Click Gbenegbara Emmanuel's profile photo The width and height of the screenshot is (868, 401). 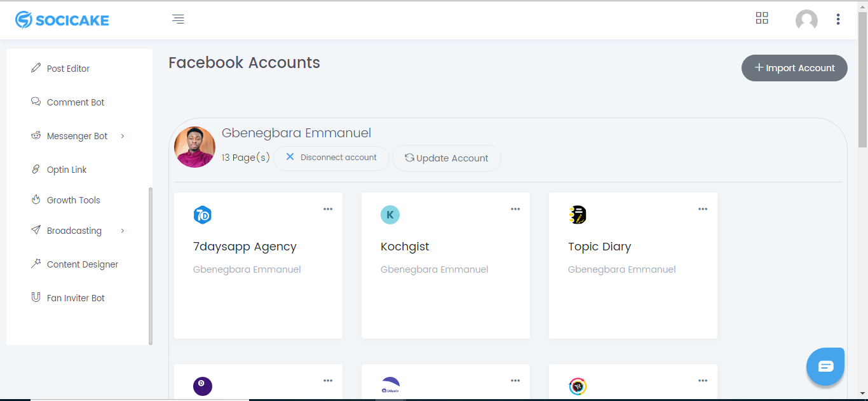pos(195,147)
